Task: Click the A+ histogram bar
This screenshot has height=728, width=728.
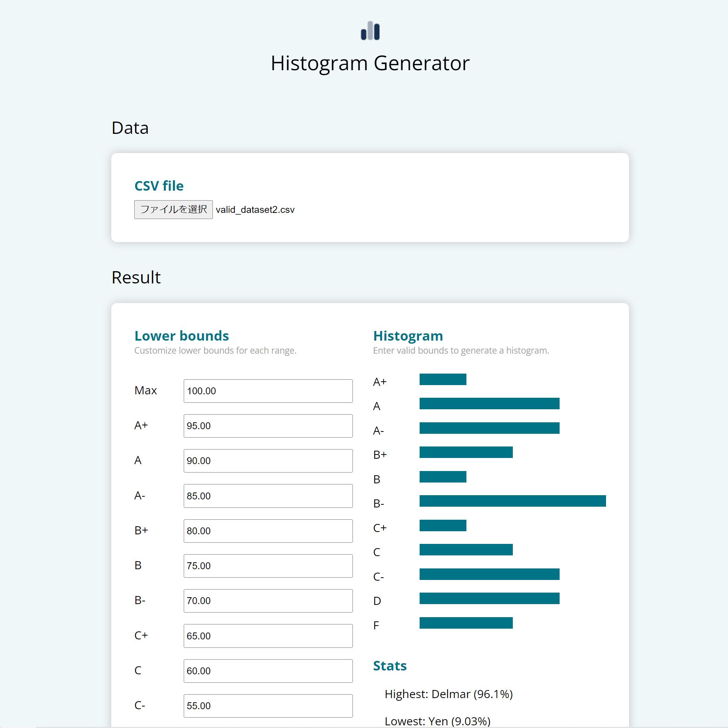Action: [443, 379]
